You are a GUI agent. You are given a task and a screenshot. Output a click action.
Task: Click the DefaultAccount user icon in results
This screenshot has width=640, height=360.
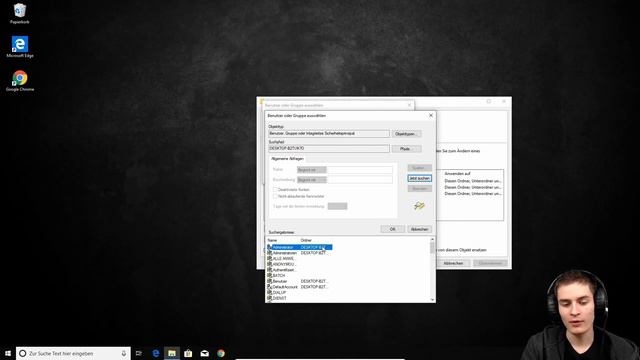(x=269, y=287)
